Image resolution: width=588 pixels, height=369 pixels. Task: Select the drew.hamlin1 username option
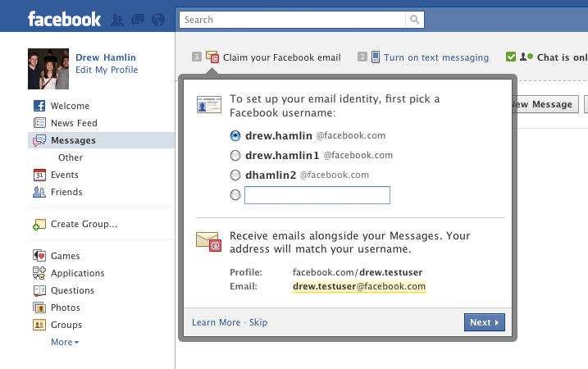coord(235,155)
